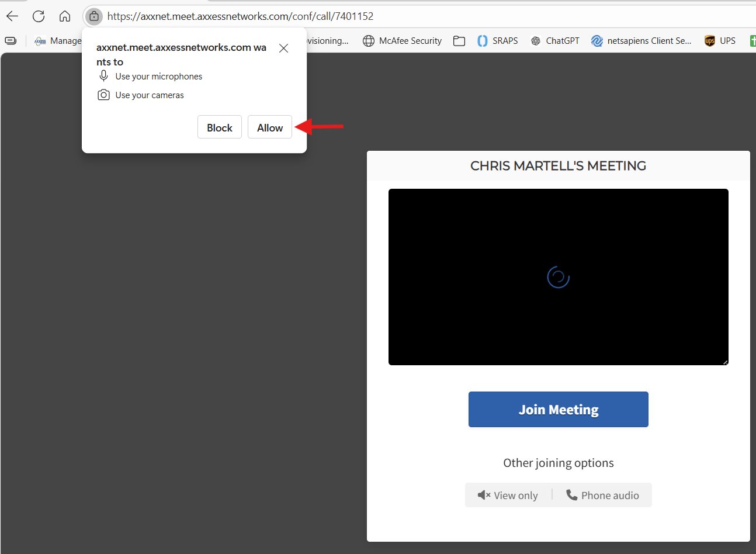Open the UPS bookmark
The image size is (756, 554).
pyautogui.click(x=720, y=41)
